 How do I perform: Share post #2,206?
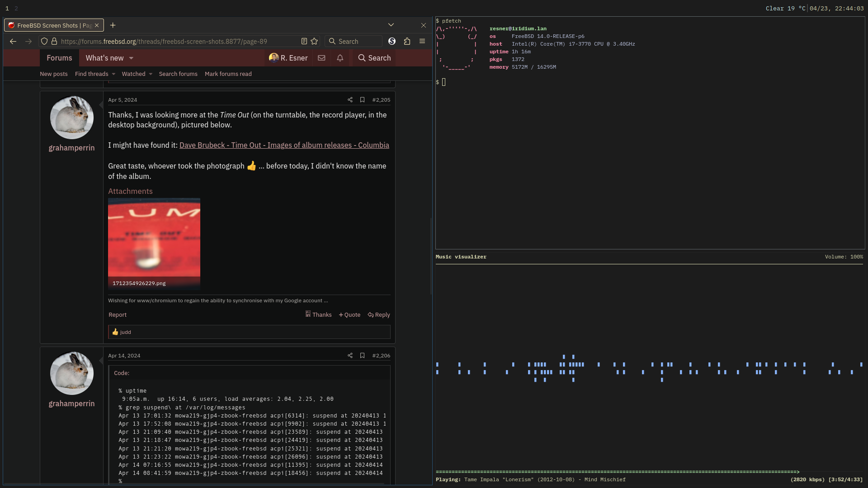click(x=350, y=356)
